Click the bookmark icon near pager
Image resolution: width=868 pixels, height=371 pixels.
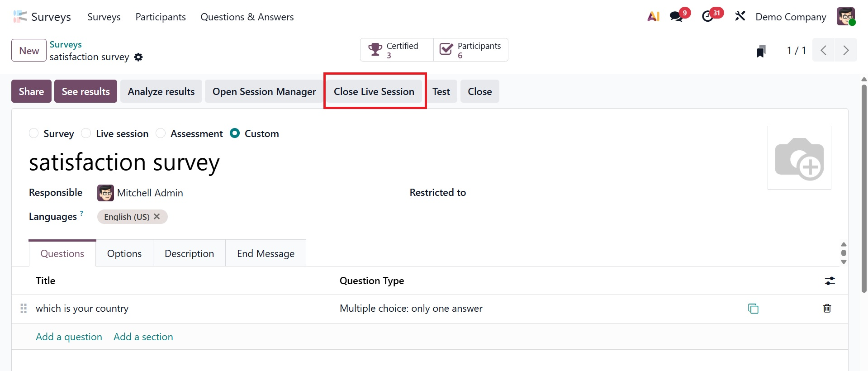pos(761,51)
